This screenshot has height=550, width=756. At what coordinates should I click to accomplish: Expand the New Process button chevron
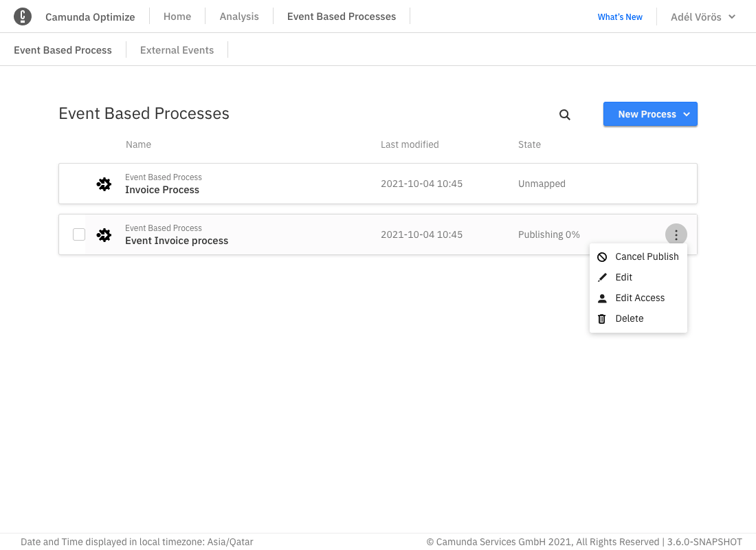click(x=685, y=114)
